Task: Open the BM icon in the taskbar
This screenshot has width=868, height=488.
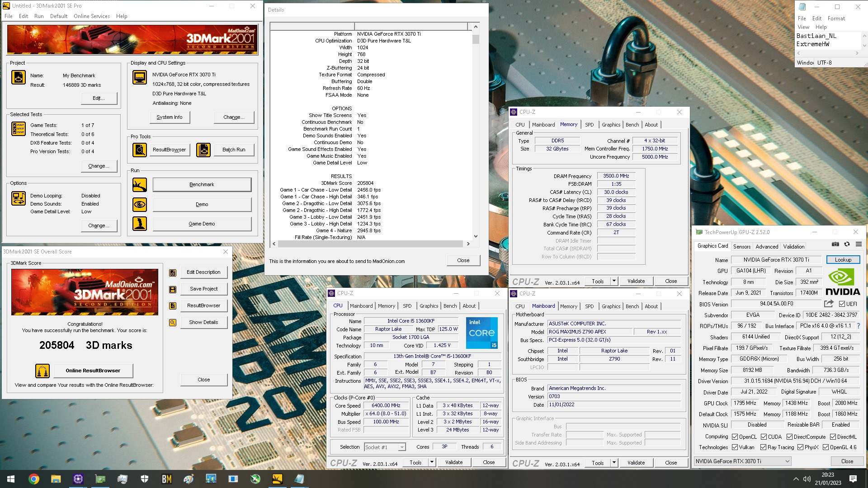Action: click(167, 479)
